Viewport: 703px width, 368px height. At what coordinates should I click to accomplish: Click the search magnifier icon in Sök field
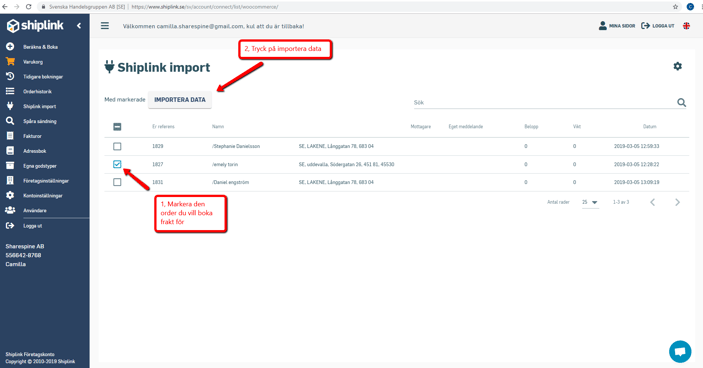pos(681,103)
